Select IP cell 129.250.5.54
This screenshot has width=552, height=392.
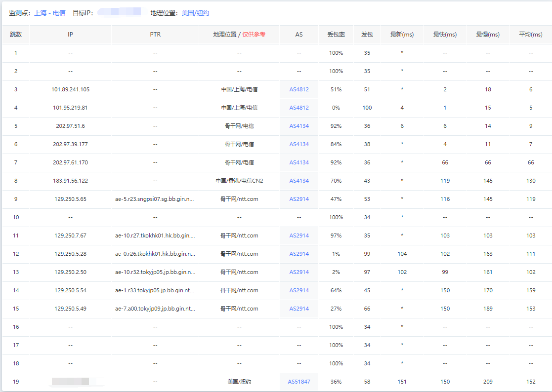coord(70,290)
